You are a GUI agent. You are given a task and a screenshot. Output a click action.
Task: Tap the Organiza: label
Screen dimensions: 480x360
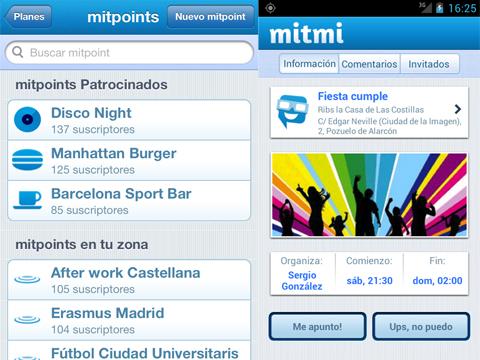302,261
